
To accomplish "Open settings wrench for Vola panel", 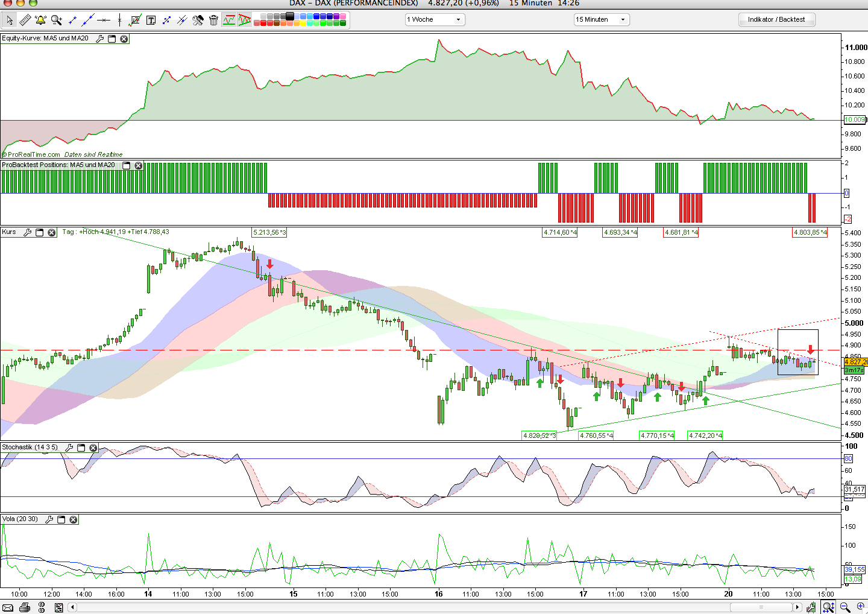I will pos(49,519).
